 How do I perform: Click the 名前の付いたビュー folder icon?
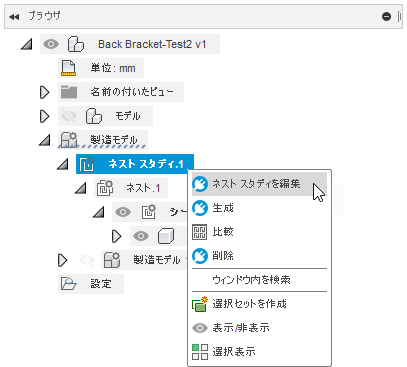pyautogui.click(x=69, y=92)
